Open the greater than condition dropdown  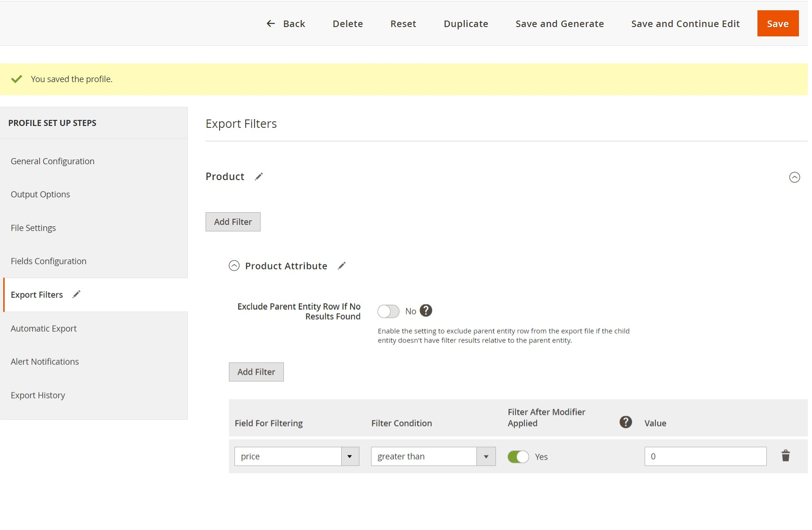point(486,456)
